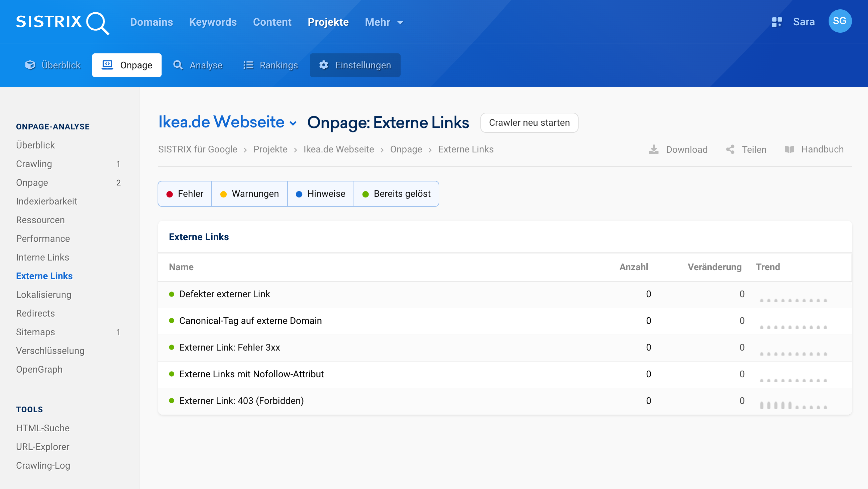Select the Überblick cube icon

tap(30, 65)
